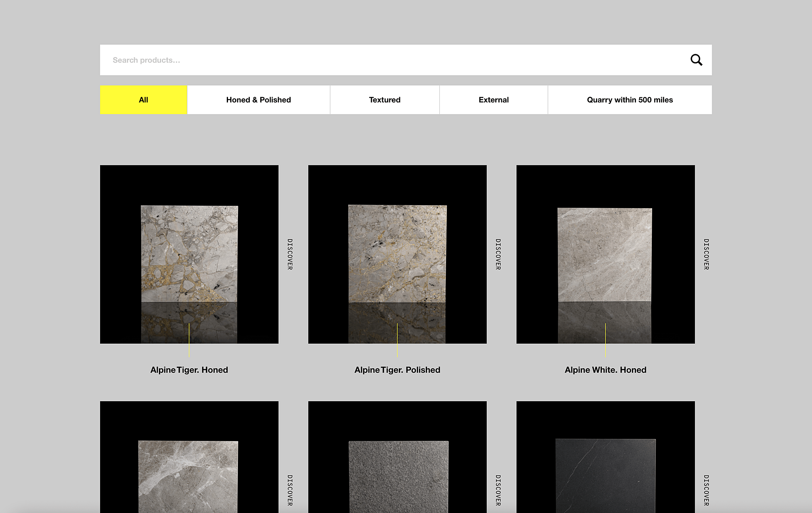Open the Alpine Tiger. Honed title link

pos(189,370)
